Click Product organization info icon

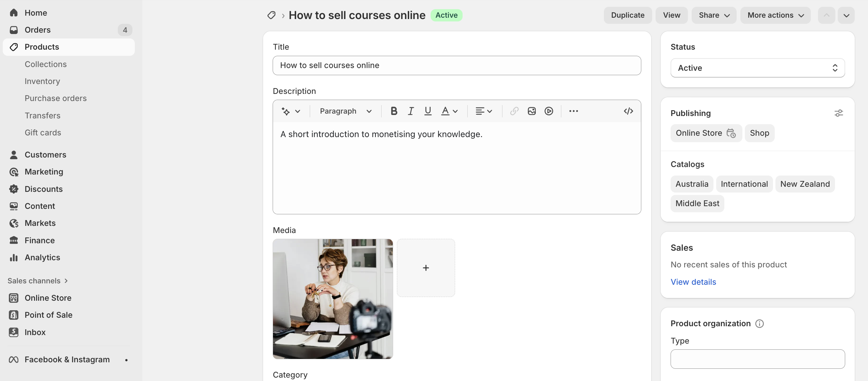point(759,324)
